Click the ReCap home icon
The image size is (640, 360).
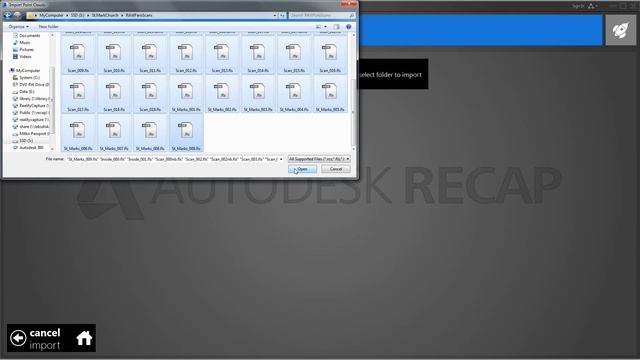click(x=84, y=338)
